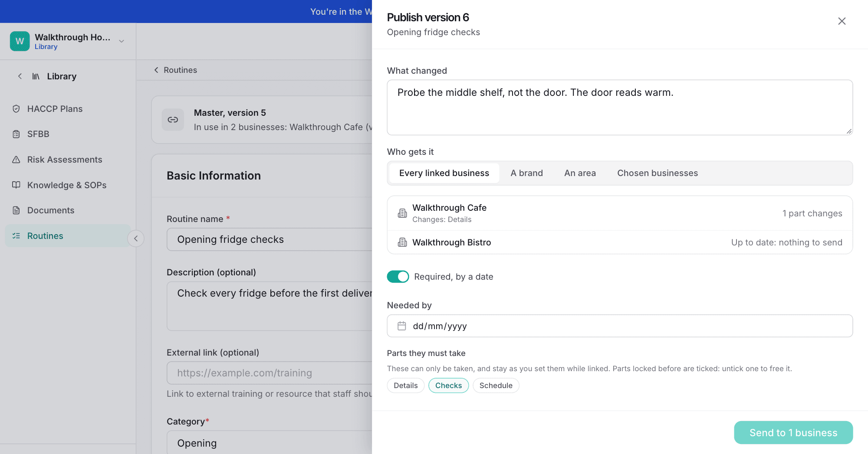This screenshot has height=454, width=868.
Task: Click the Documents file icon
Action: click(16, 210)
